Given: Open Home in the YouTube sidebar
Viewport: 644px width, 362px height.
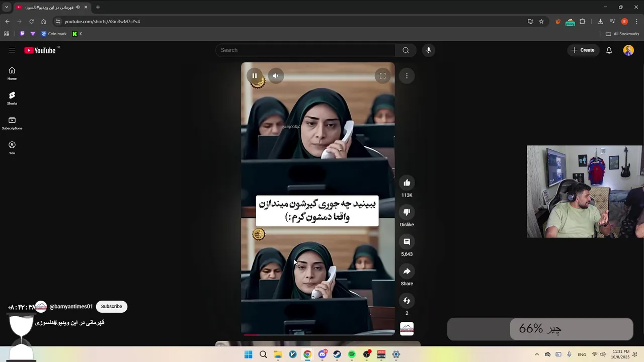Looking at the screenshot, I should point(12,73).
